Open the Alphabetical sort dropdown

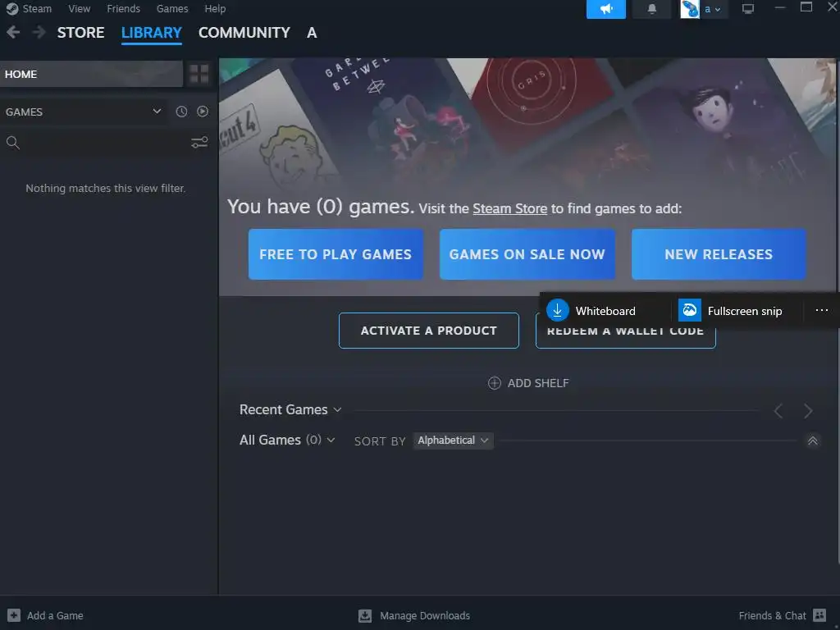pos(453,441)
